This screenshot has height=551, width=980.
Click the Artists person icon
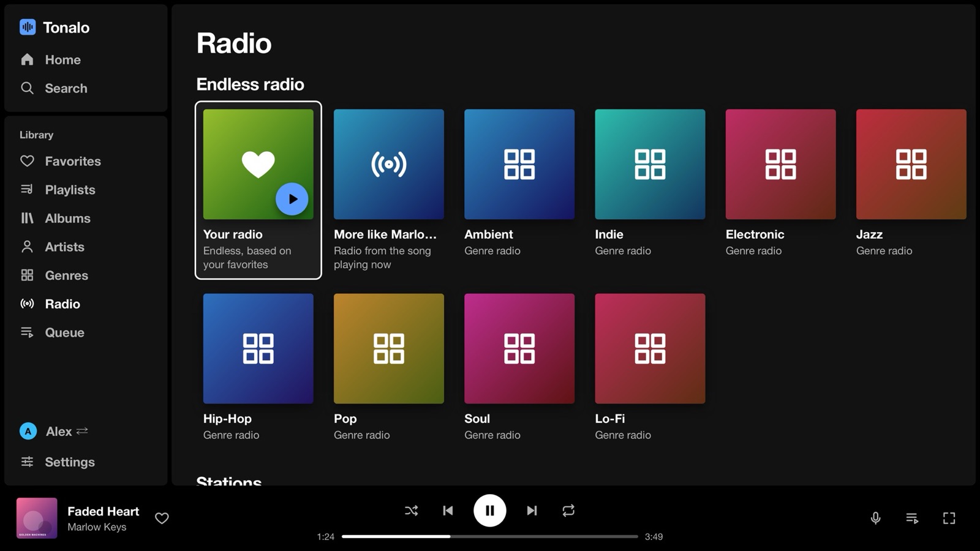(27, 247)
